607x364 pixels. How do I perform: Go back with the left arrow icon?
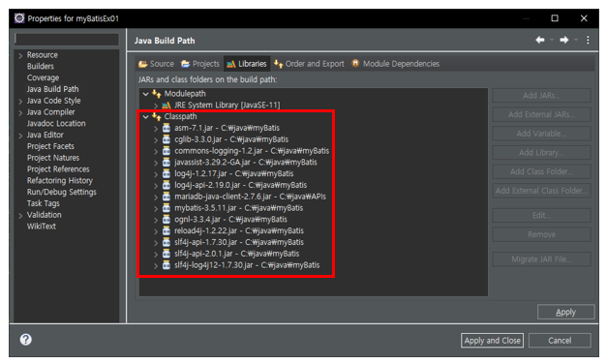pos(540,40)
